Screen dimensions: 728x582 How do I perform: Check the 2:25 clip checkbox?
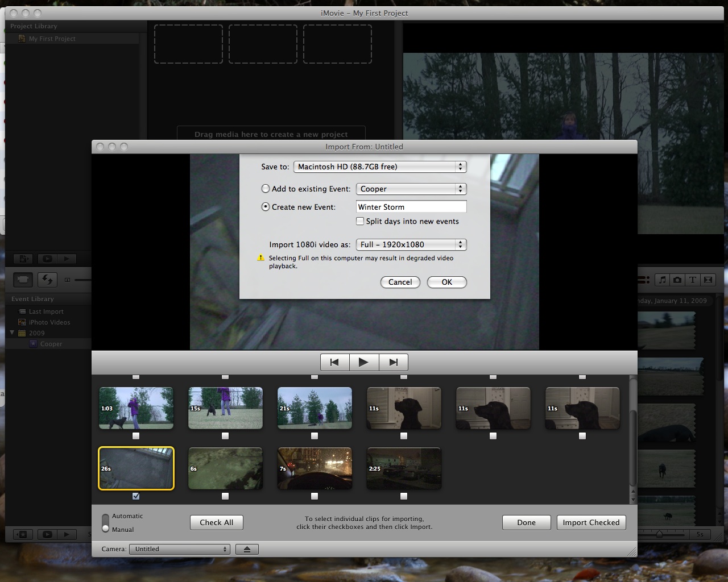pyautogui.click(x=404, y=496)
